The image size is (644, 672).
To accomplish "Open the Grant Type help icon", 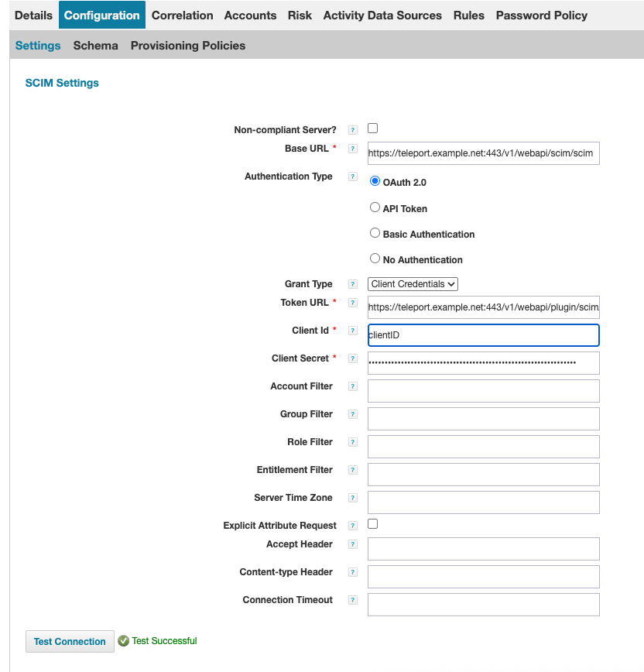I will pos(353,284).
